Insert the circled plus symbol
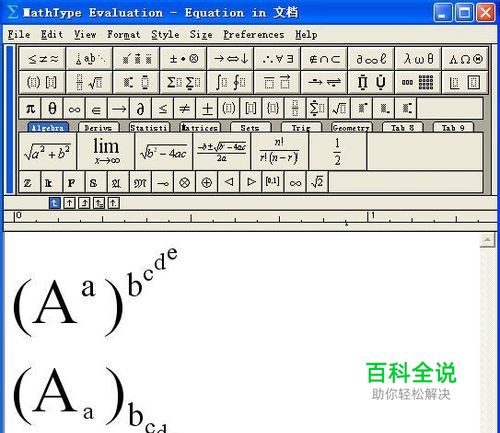 coord(207,182)
